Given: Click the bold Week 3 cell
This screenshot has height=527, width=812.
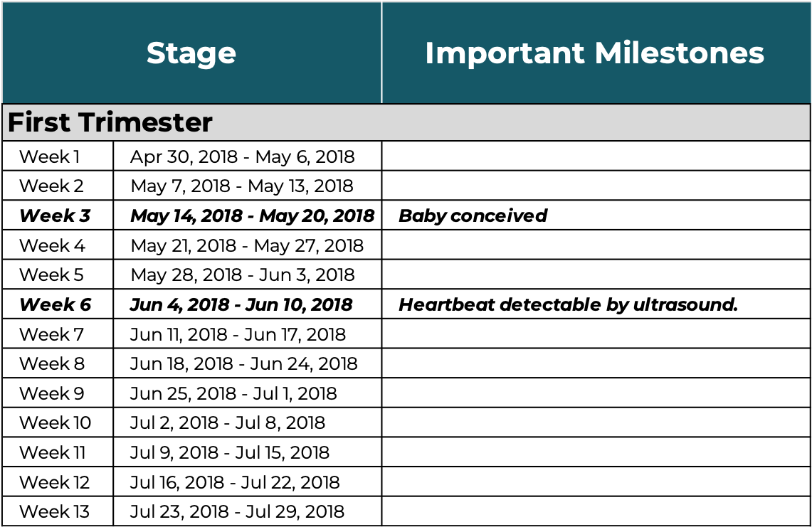Looking at the screenshot, I should [x=56, y=215].
